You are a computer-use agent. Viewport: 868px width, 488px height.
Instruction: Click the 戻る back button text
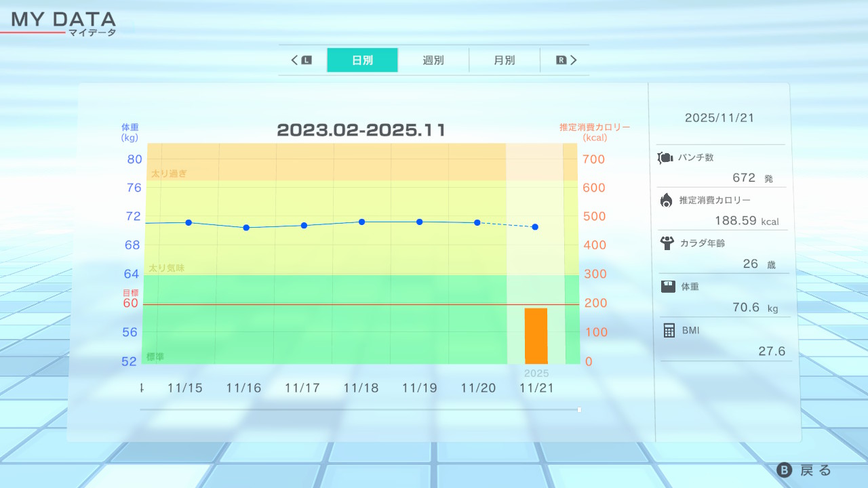pyautogui.click(x=815, y=470)
